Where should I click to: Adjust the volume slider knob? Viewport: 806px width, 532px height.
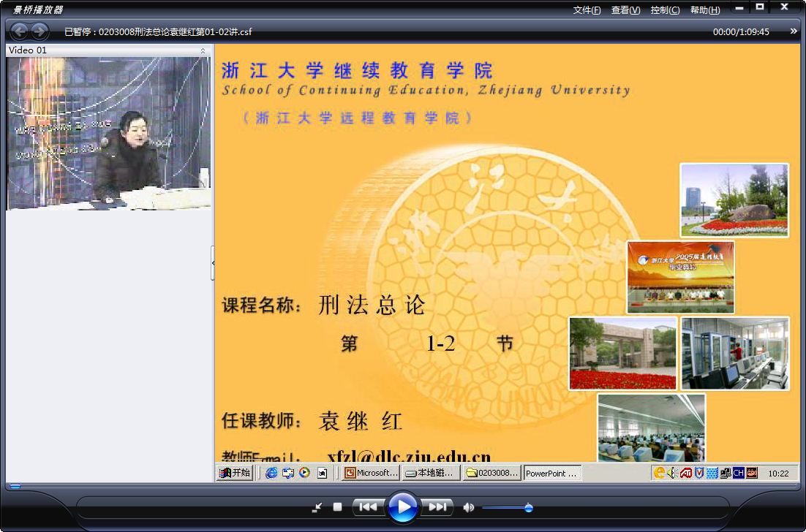[528, 508]
